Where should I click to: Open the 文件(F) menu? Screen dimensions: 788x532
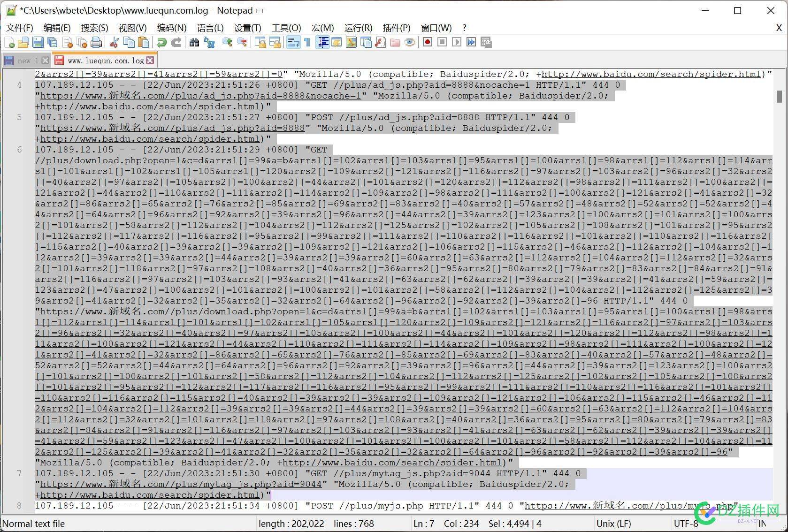click(x=20, y=28)
